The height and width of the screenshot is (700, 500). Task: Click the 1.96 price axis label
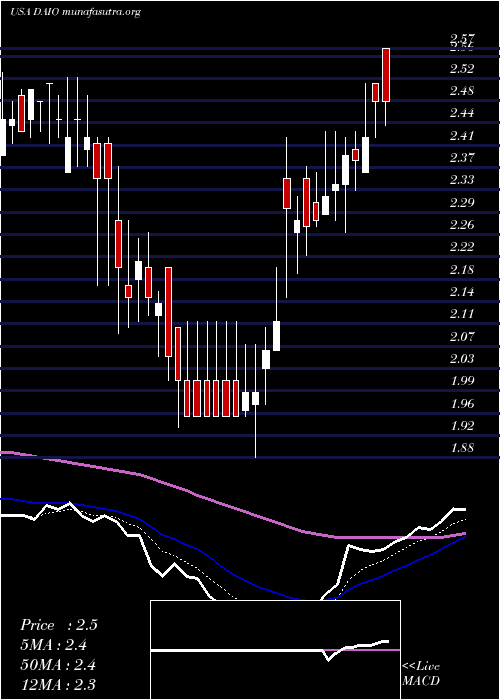[462, 404]
